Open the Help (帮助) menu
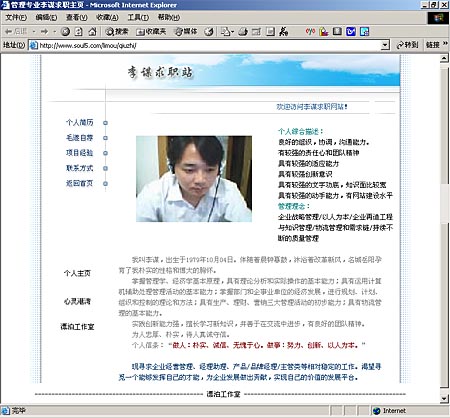 (x=169, y=17)
